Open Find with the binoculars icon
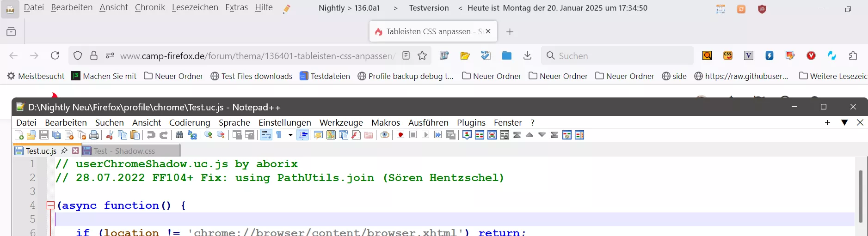Viewport: 868px width, 236px height. pos(179,135)
